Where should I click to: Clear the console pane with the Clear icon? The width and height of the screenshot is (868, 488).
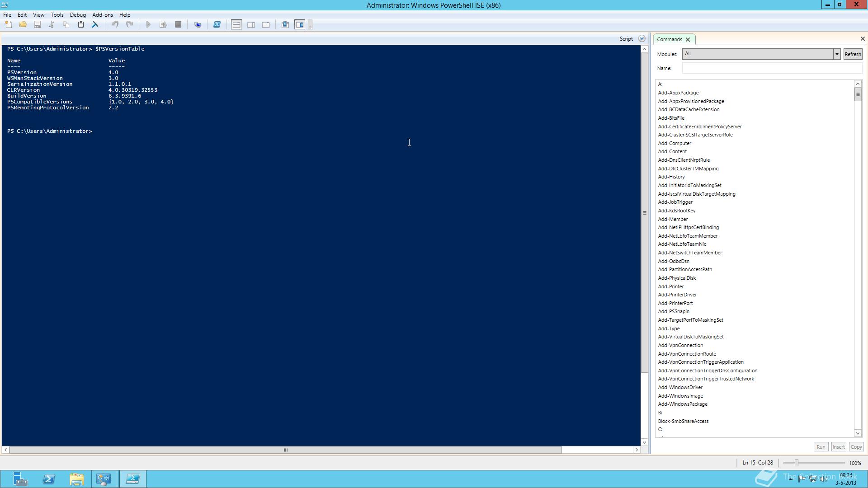[95, 25]
